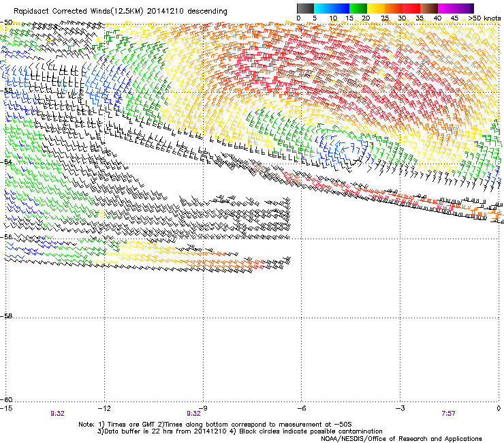Click the '45' legend scale label
The width and height of the screenshot is (504, 443).
(x=454, y=18)
